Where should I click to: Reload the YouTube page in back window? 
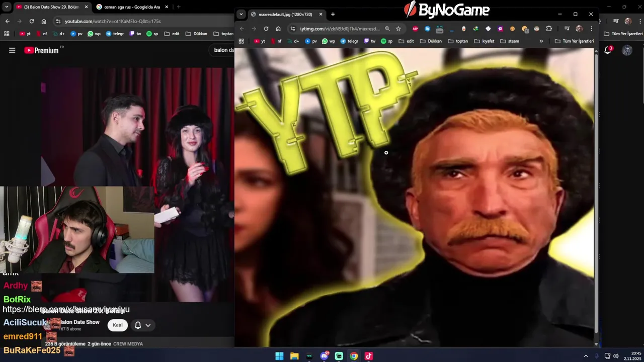32,21
